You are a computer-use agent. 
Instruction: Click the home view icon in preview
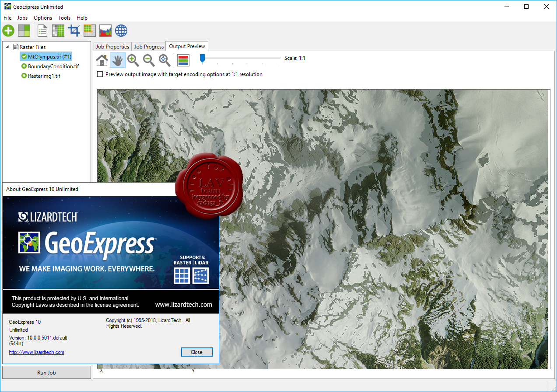[x=102, y=60]
